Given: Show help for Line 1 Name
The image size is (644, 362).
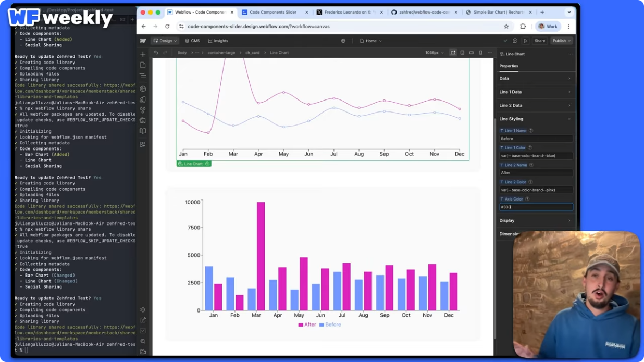Looking at the screenshot, I should coord(531,131).
